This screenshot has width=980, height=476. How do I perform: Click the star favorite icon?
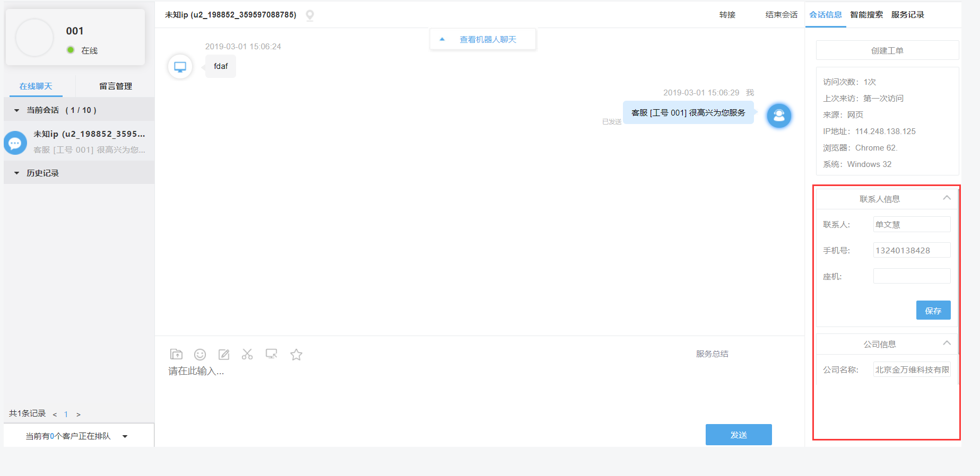(x=296, y=355)
